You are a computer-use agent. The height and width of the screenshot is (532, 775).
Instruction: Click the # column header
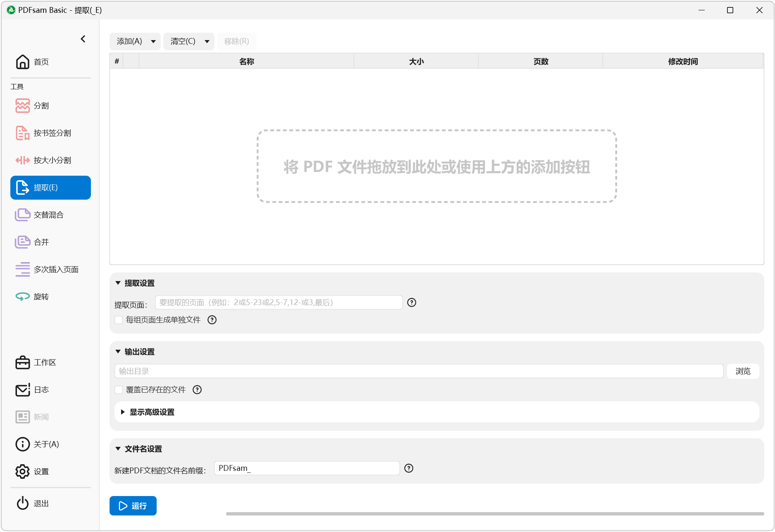(117, 62)
